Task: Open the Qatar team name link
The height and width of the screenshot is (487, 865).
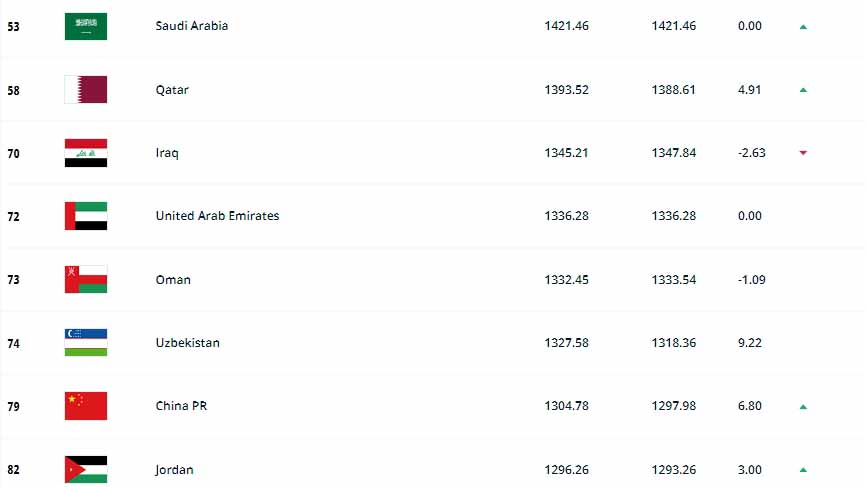Action: click(172, 90)
